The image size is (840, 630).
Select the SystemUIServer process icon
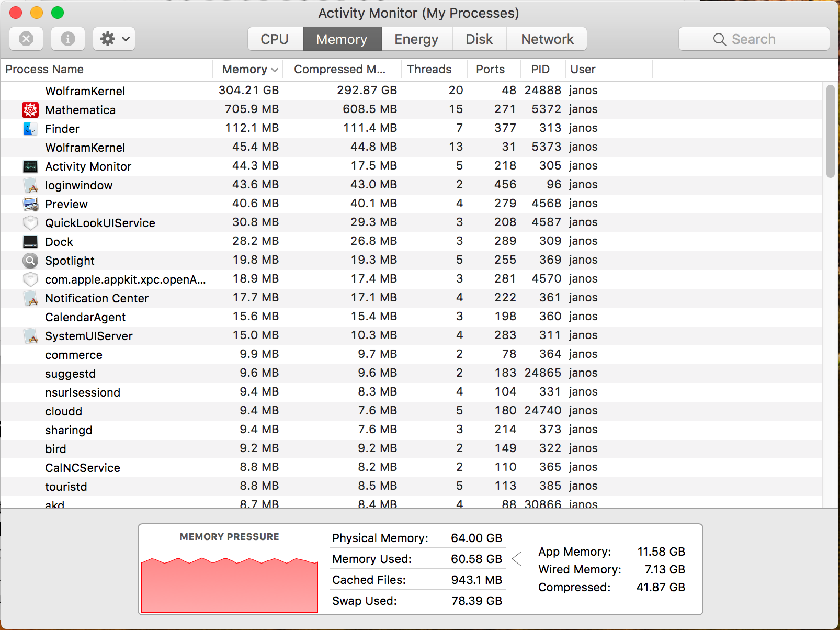[30, 336]
